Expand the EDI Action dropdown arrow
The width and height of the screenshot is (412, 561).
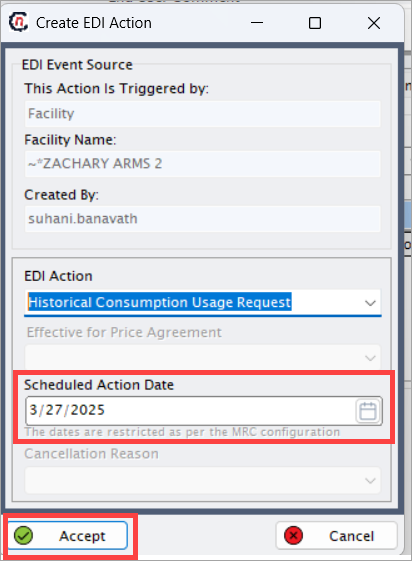[x=370, y=303]
